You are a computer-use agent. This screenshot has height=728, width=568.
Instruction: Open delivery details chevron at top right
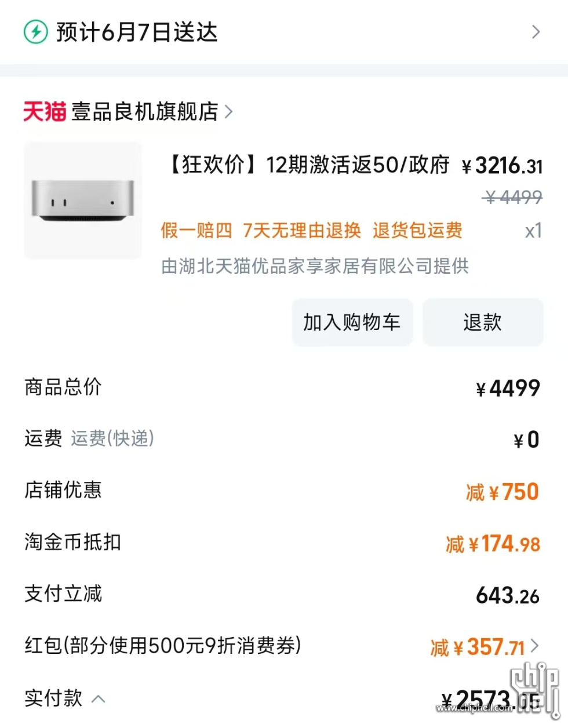tap(536, 32)
